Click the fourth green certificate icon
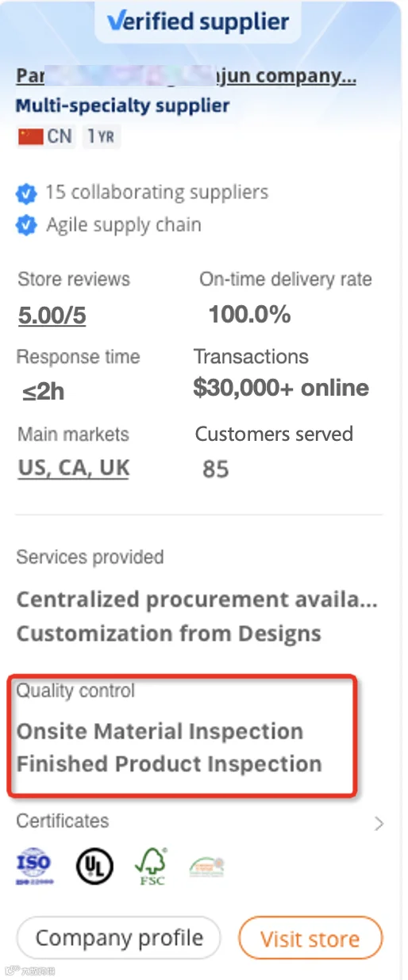The image size is (408, 980). (x=206, y=867)
